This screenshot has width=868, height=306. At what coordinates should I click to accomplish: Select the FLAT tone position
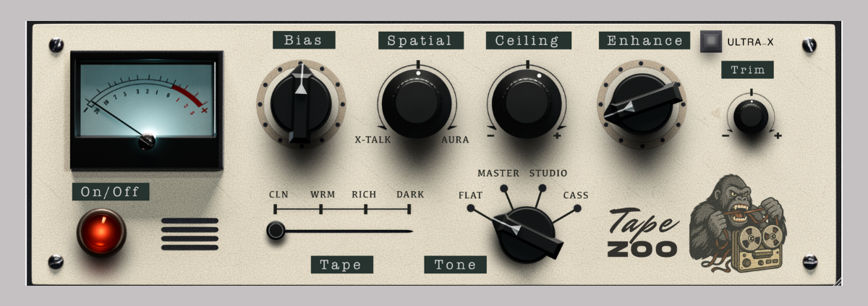470,208
